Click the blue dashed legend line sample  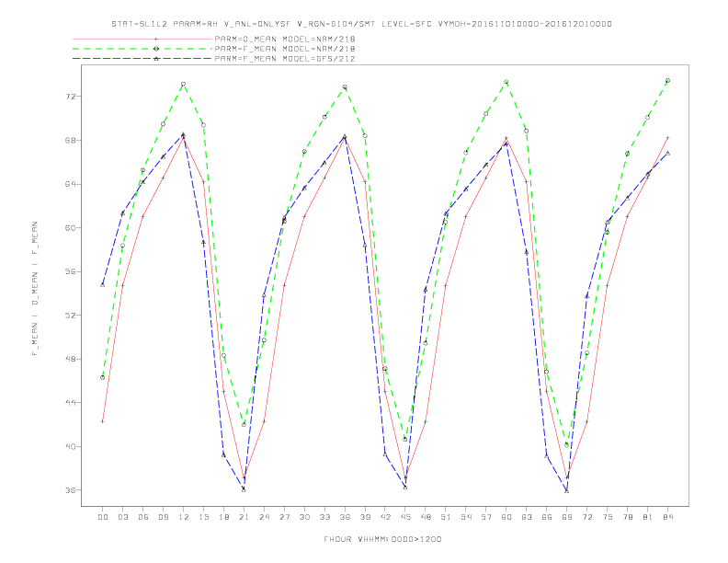[x=142, y=59]
